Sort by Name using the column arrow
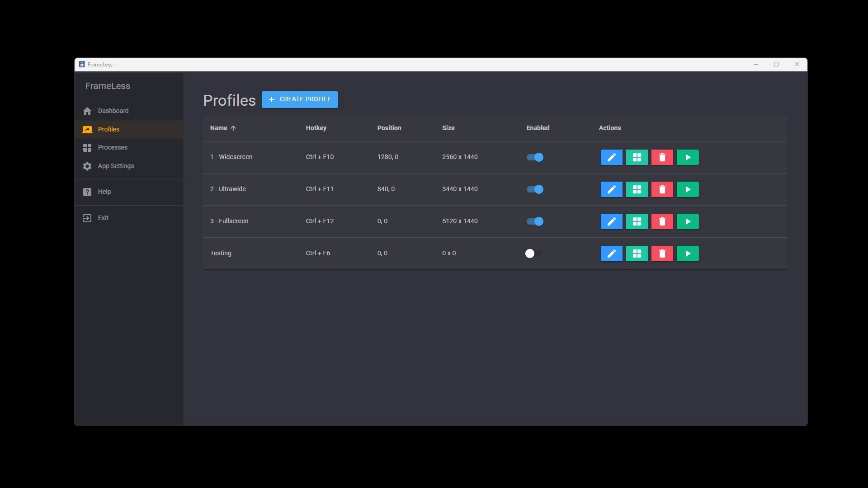868x488 pixels. coord(234,128)
